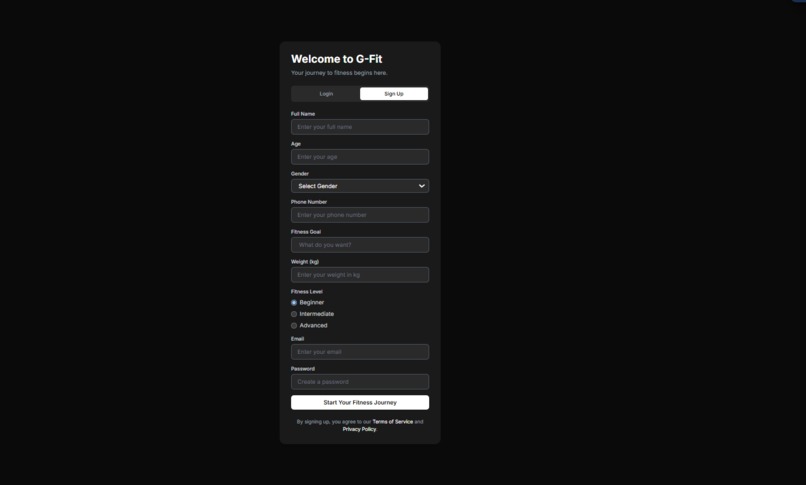Click the Weight (kg) input field
The image size is (806, 485).
(360, 275)
